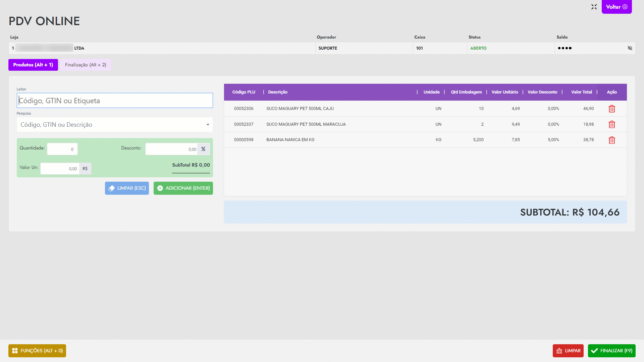Click the grid icon on FUNÇÕES button
This screenshot has width=644, height=362.
pos(15,351)
